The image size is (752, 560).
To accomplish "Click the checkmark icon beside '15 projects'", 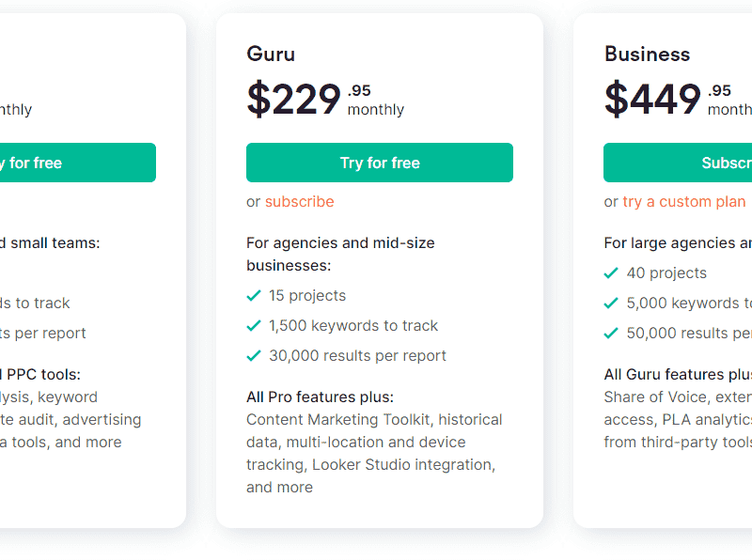I will click(x=253, y=295).
